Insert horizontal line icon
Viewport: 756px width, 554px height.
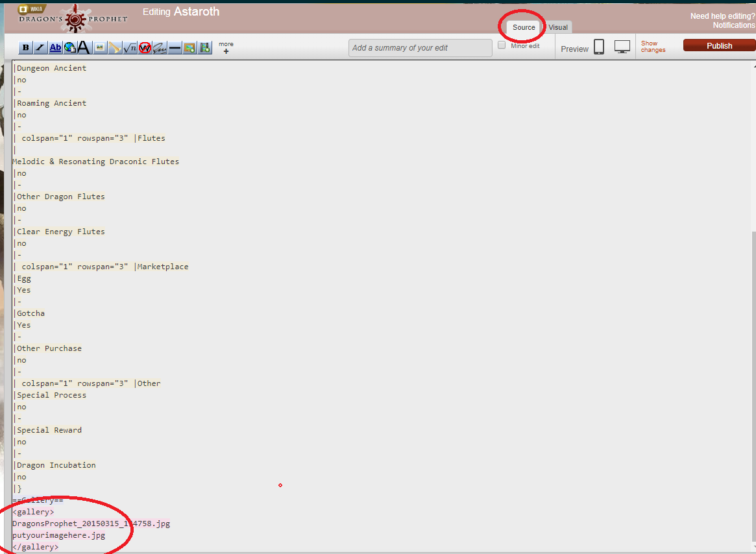pos(175,47)
